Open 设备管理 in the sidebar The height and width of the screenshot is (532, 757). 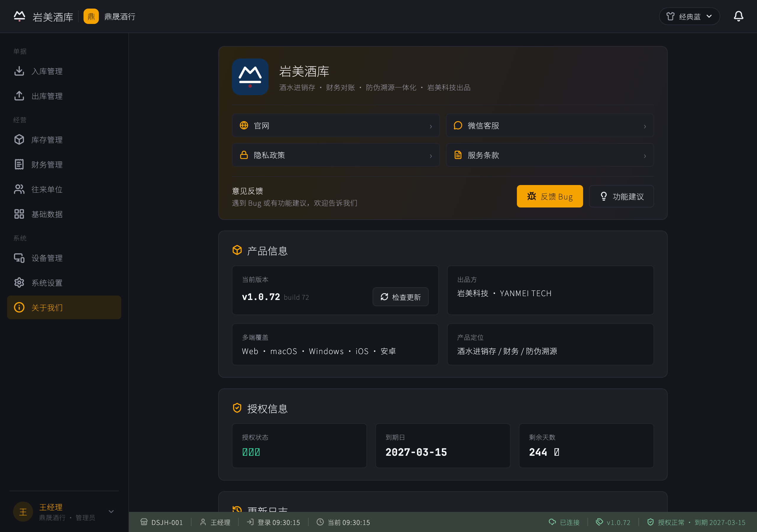[64, 258]
